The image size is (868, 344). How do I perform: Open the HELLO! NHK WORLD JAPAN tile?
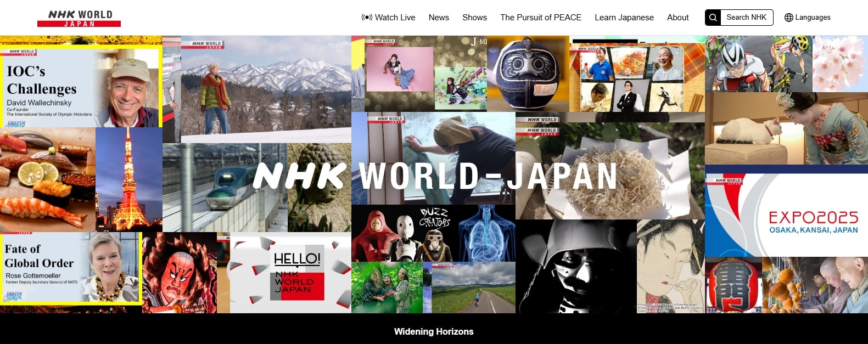tap(290, 273)
